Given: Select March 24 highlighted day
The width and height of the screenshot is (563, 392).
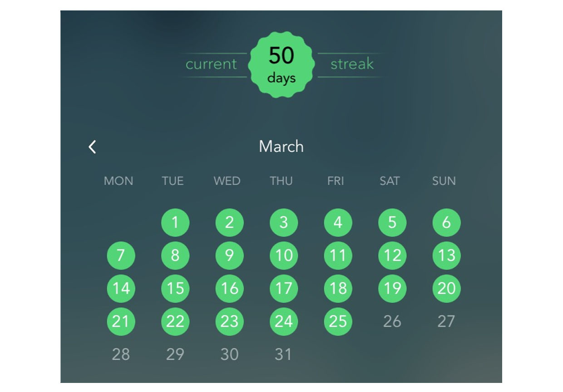Looking at the screenshot, I should point(284,321).
